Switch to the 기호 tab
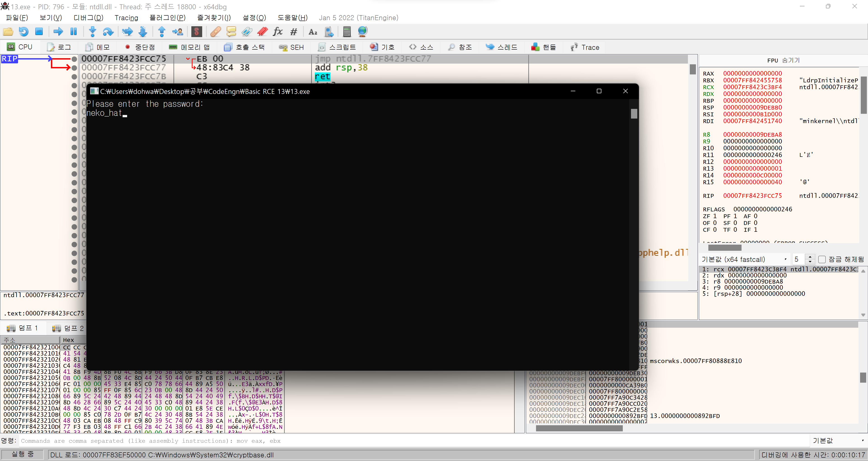 (x=382, y=47)
